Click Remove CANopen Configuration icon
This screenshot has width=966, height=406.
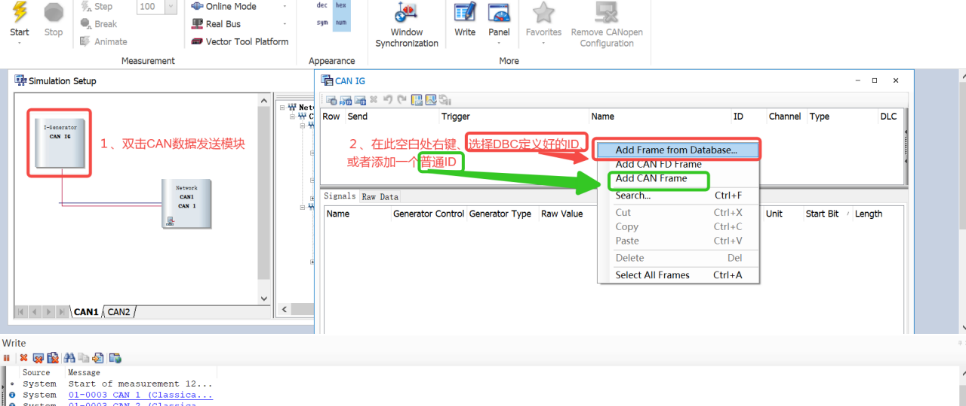pos(606,14)
